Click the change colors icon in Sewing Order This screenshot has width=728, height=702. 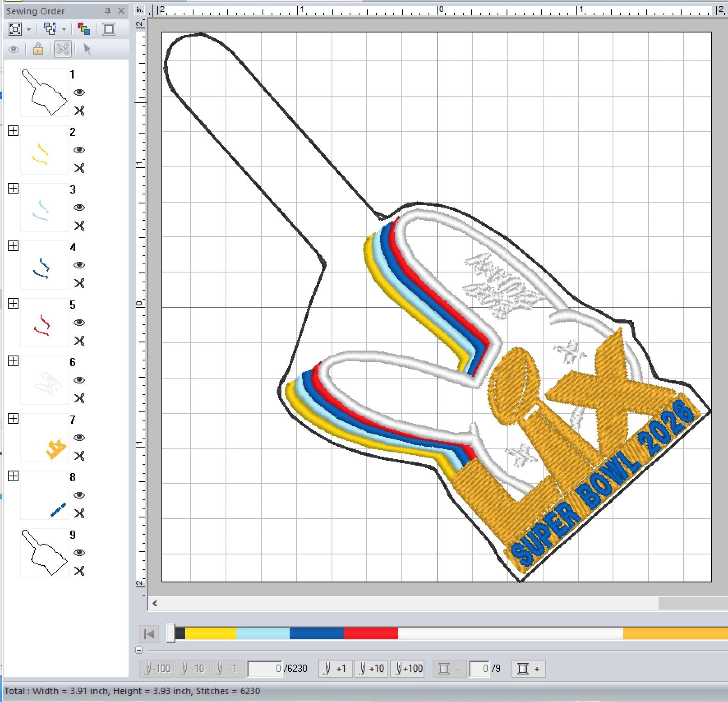click(83, 29)
